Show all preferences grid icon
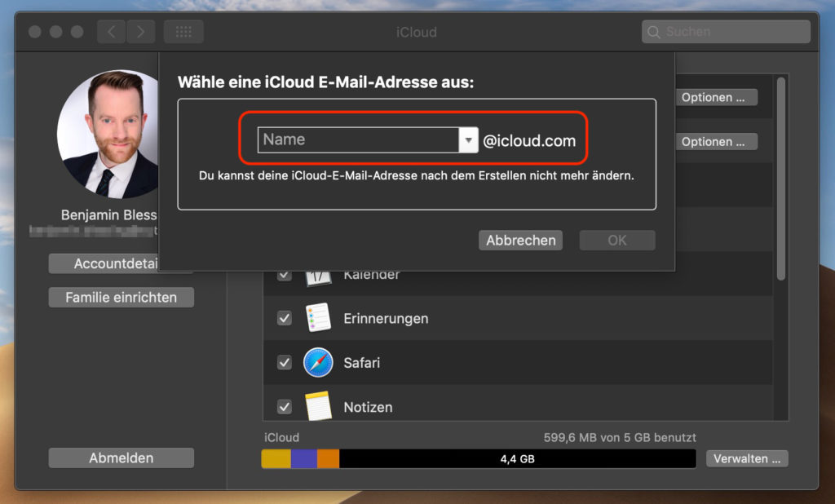The height and width of the screenshot is (504, 835). pos(183,32)
